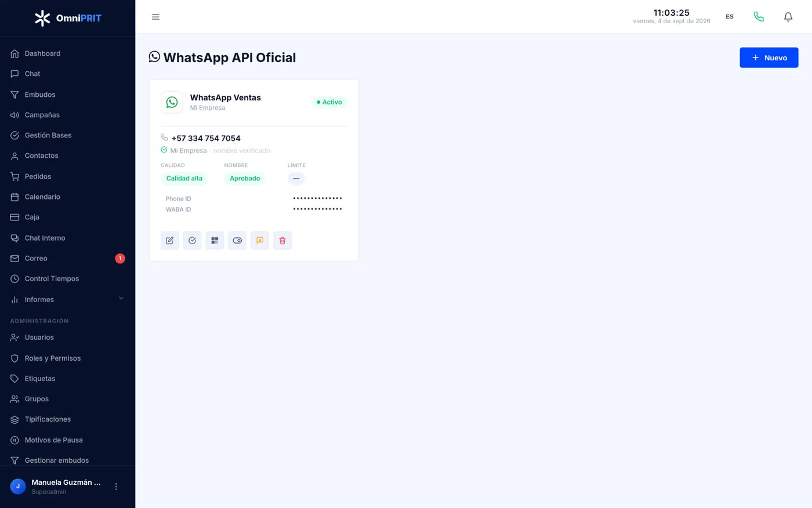Image resolution: width=812 pixels, height=508 pixels.
Task: Open user options three-dot menu
Action: (116, 487)
